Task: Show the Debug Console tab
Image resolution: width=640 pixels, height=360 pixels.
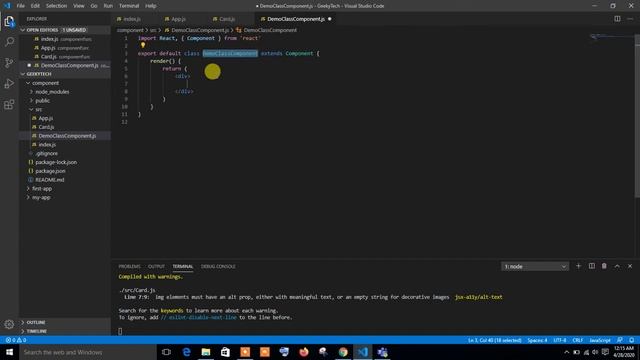Action: tap(218, 266)
